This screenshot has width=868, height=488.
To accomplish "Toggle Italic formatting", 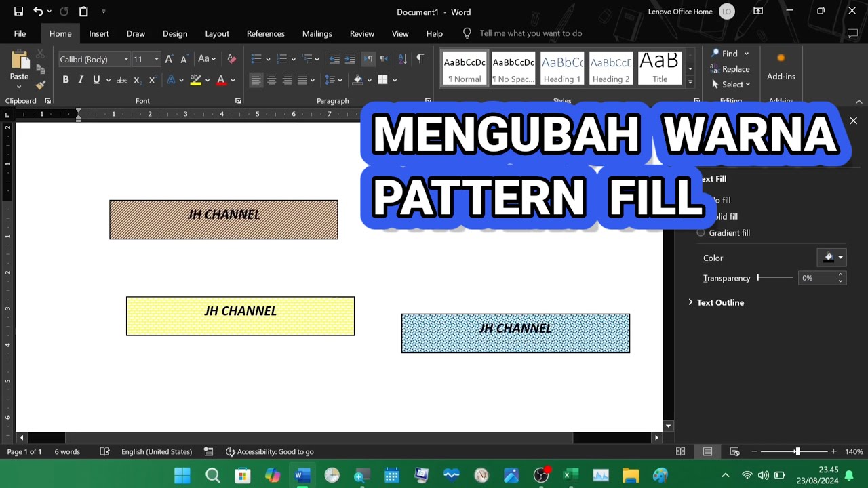I will (x=81, y=80).
